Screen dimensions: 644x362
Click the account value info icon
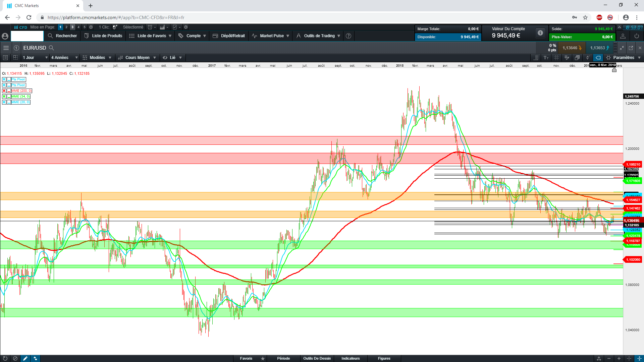click(540, 33)
